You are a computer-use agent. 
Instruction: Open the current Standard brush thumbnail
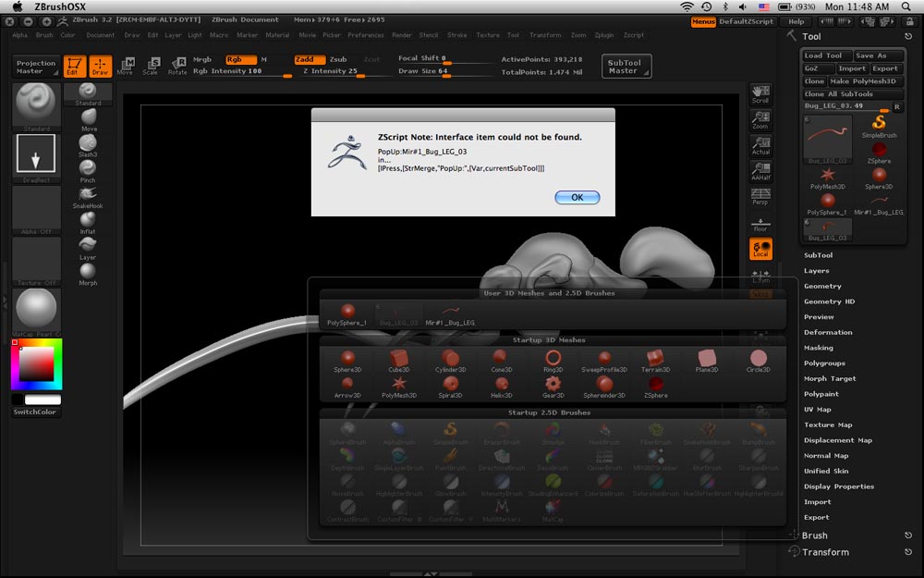click(37, 107)
